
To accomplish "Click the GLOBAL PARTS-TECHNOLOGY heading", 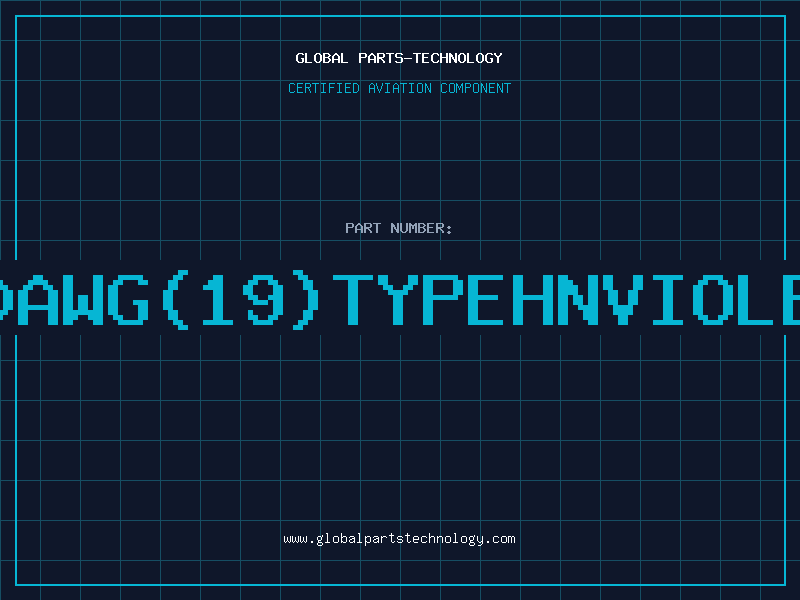I will (399, 58).
